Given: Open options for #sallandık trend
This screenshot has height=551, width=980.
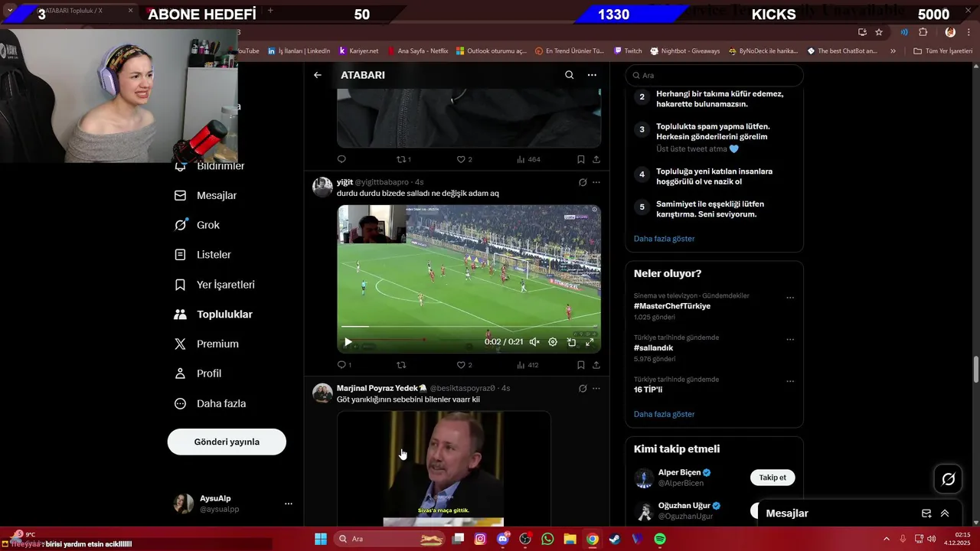Looking at the screenshot, I should [790, 340].
